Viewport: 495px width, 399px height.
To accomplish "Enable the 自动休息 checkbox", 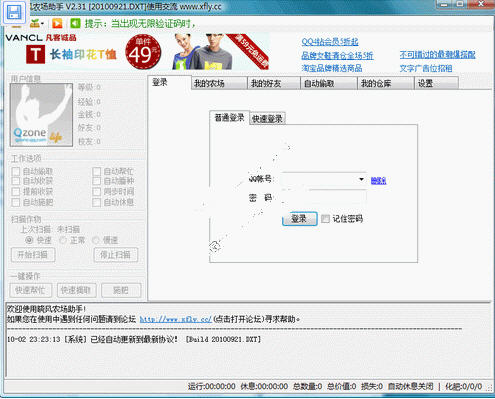I will 96,202.
